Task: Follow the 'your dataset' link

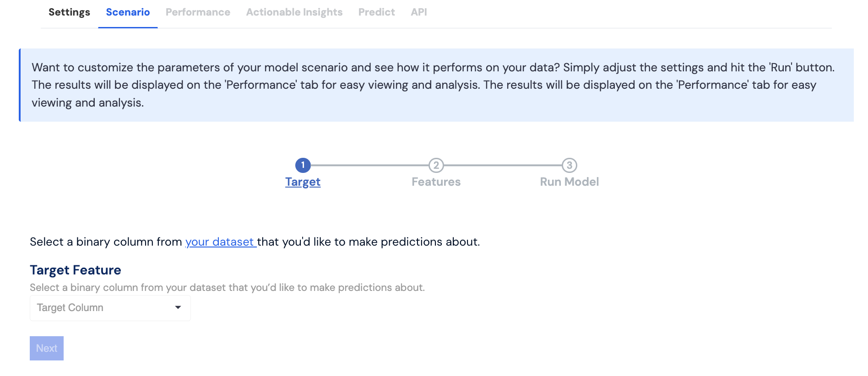Action: click(x=220, y=242)
